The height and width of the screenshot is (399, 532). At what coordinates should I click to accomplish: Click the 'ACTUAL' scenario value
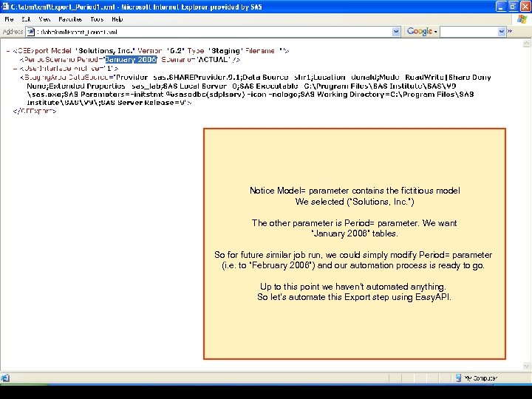(214, 60)
